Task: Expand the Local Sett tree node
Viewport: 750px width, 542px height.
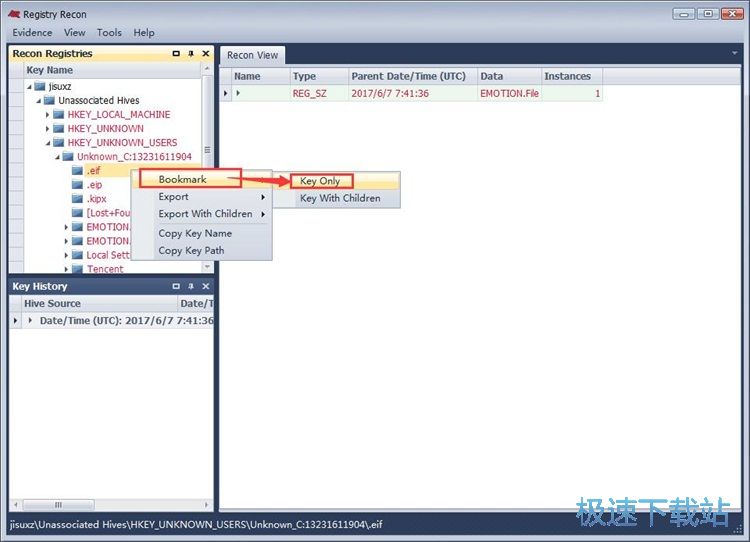Action: [66, 255]
